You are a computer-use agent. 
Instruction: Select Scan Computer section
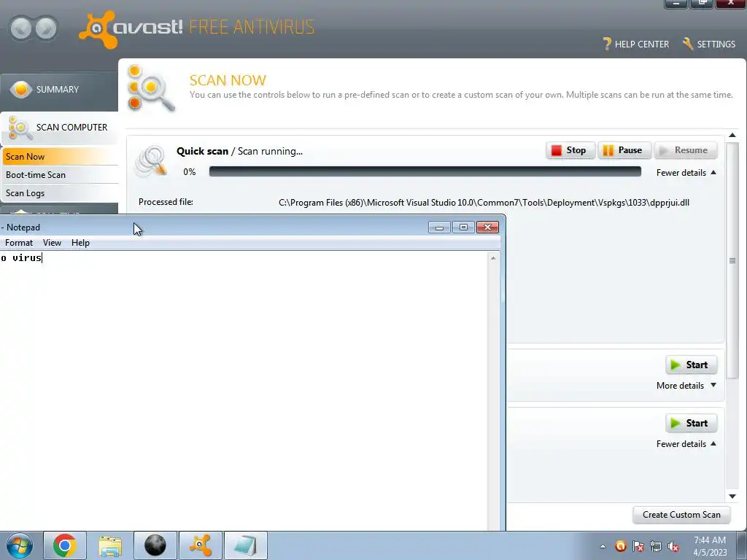(x=59, y=128)
